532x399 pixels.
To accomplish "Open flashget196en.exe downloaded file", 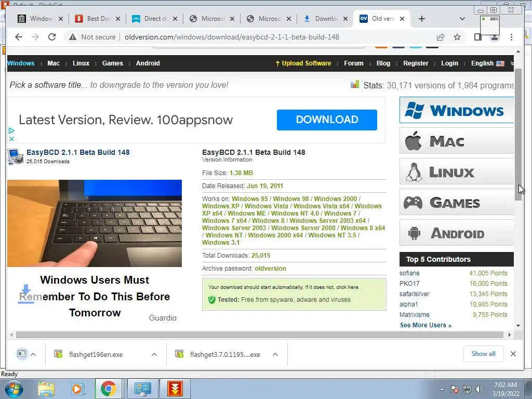I will pos(96,354).
